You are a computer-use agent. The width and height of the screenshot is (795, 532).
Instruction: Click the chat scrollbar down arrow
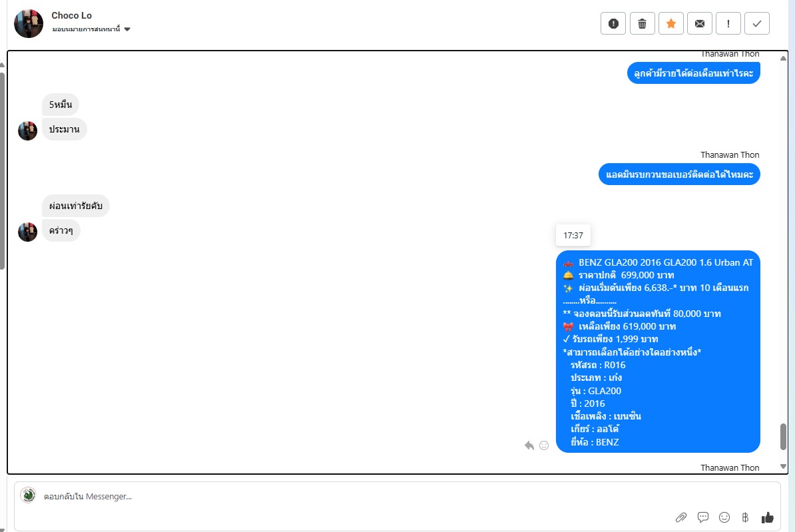(x=783, y=467)
